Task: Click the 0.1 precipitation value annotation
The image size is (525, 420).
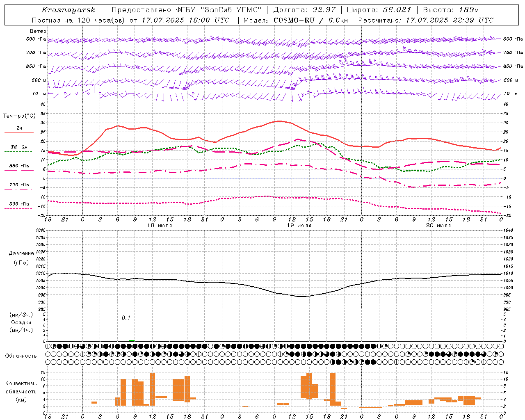Action: coord(126,317)
